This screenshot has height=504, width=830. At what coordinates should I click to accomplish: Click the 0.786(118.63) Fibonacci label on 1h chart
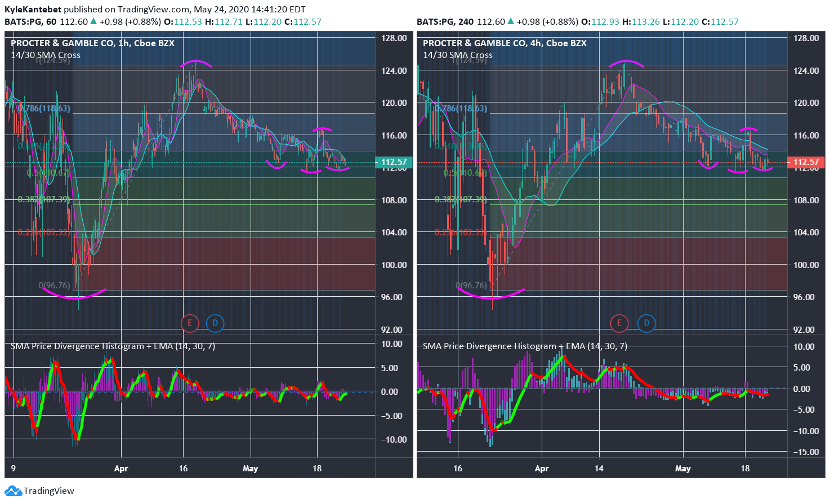tap(44, 109)
